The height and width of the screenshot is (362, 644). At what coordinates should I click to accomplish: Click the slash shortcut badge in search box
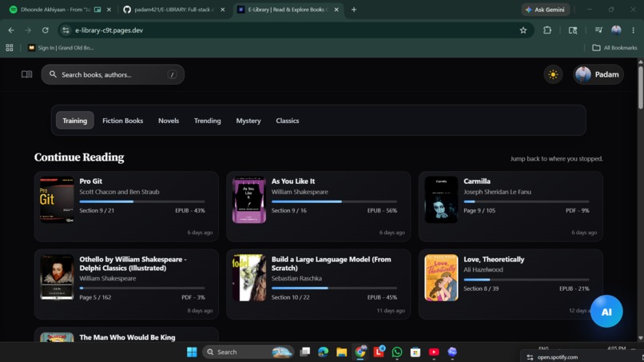tap(172, 74)
